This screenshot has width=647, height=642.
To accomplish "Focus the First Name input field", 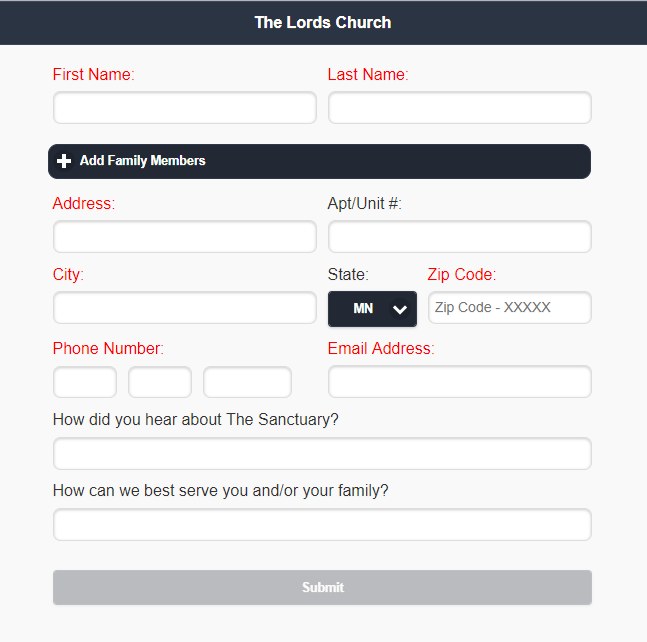I will tap(184, 108).
